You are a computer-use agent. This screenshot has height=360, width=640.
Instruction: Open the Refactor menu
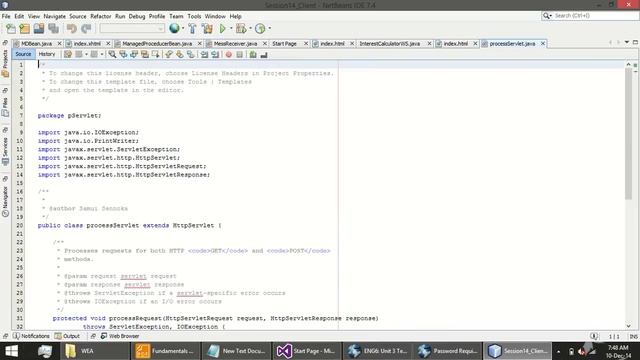100,16
